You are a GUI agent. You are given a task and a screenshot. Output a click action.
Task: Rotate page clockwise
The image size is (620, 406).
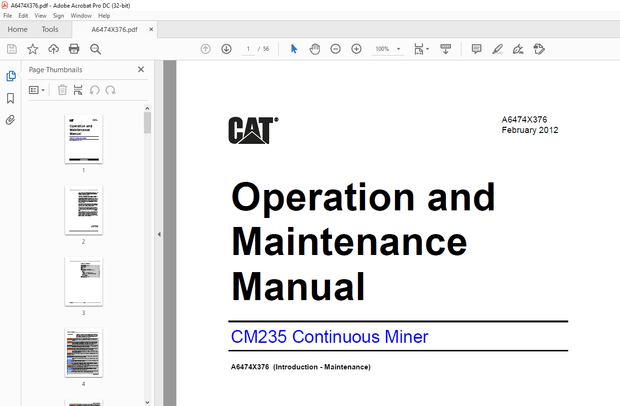(x=110, y=90)
